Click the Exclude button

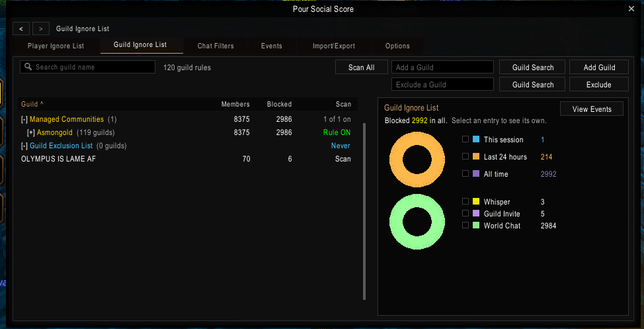pyautogui.click(x=599, y=85)
